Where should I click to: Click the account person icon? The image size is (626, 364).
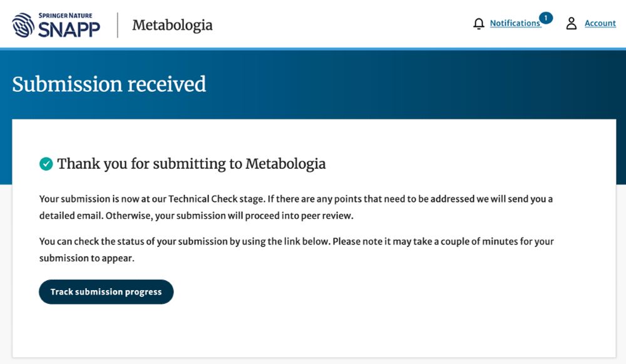[x=571, y=24]
